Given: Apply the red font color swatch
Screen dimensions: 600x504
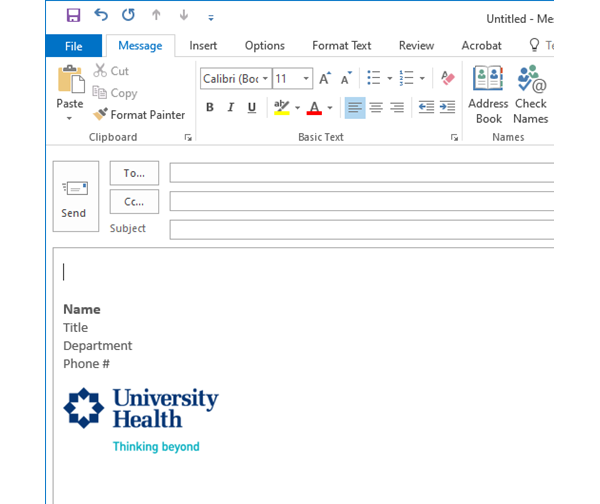Looking at the screenshot, I should (x=314, y=108).
